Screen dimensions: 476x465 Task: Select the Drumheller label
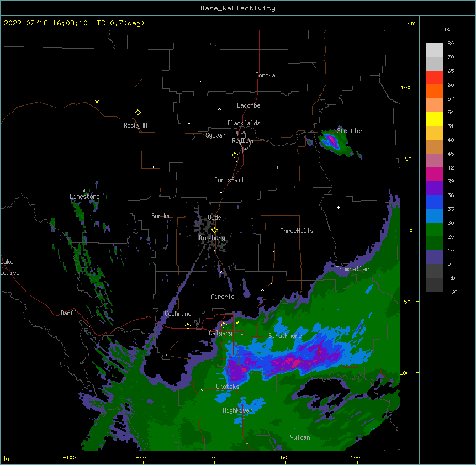click(x=352, y=269)
